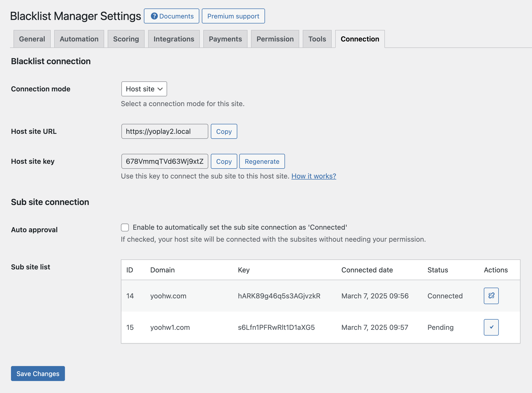Screen dimensions: 532x393
Task: Enable the Auto approval checkbox
Action: pos(125,227)
